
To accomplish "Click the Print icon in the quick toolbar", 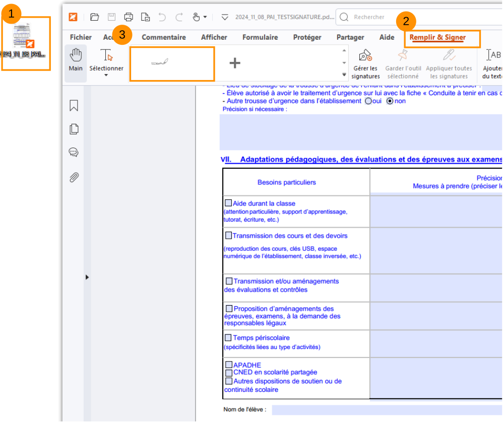I will pyautogui.click(x=128, y=17).
